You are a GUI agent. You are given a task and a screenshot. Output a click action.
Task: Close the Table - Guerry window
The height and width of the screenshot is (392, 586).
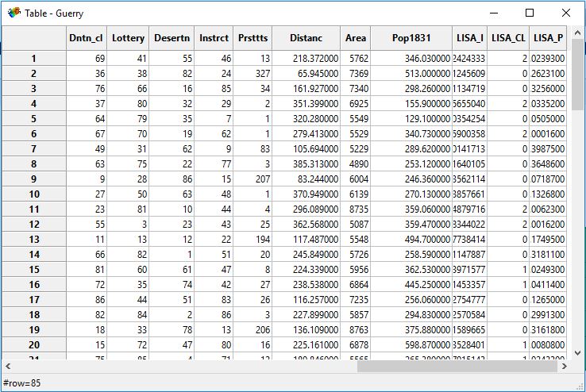pos(566,13)
